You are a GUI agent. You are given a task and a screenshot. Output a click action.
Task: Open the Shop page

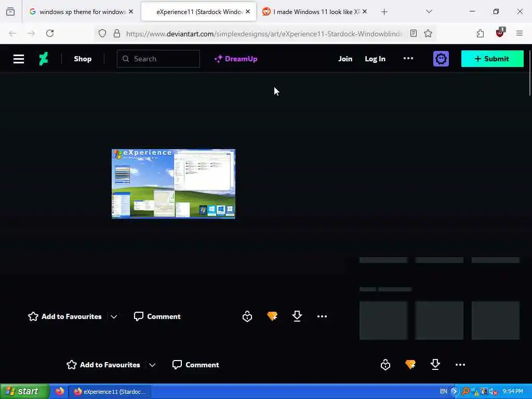(x=83, y=59)
